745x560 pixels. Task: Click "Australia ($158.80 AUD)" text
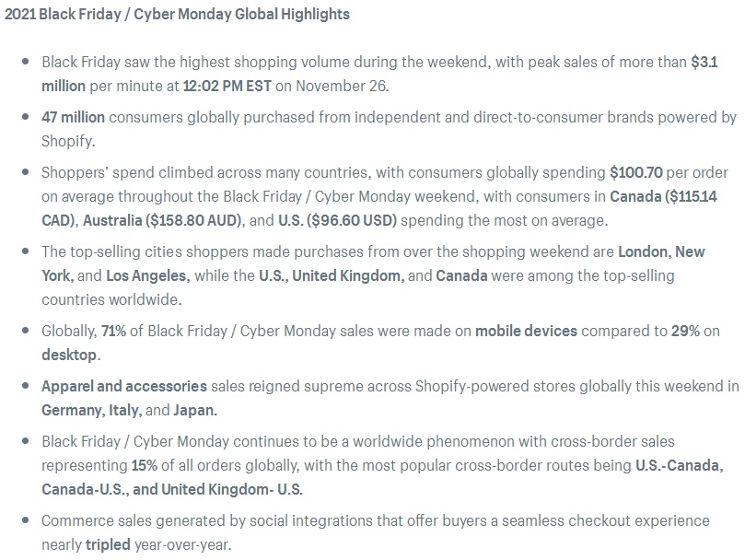pyautogui.click(x=162, y=220)
